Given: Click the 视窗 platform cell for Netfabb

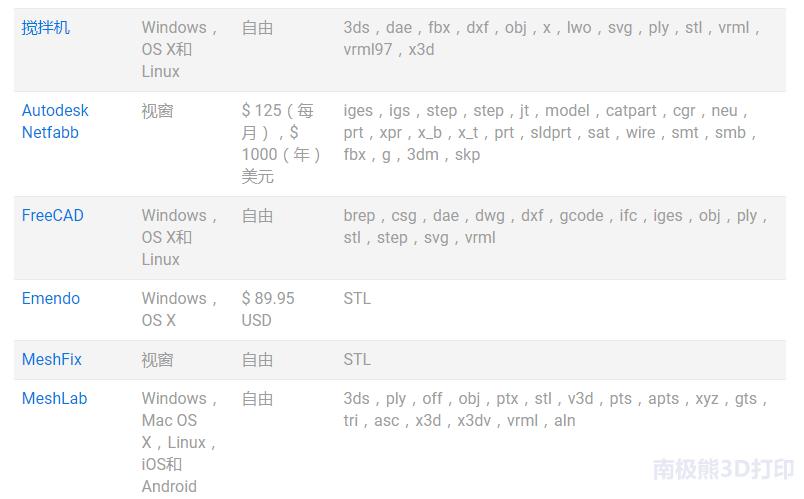Looking at the screenshot, I should click(x=157, y=111).
